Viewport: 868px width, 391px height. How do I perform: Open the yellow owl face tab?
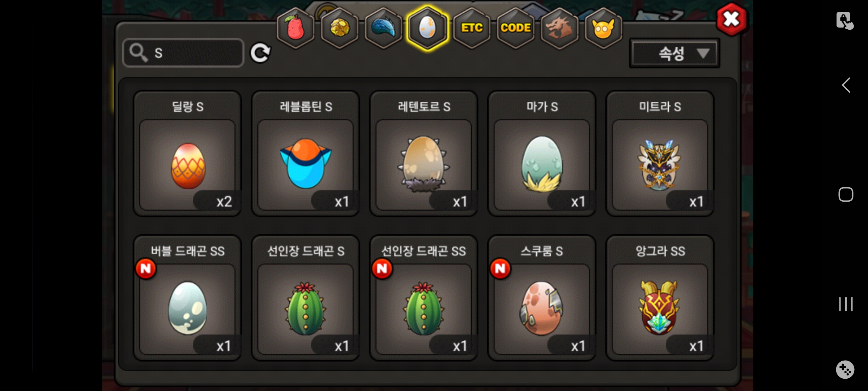point(603,28)
